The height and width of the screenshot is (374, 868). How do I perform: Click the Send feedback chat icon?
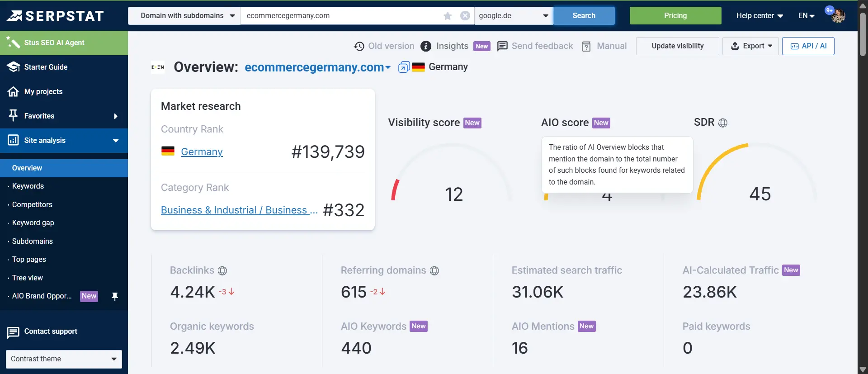[x=502, y=46]
